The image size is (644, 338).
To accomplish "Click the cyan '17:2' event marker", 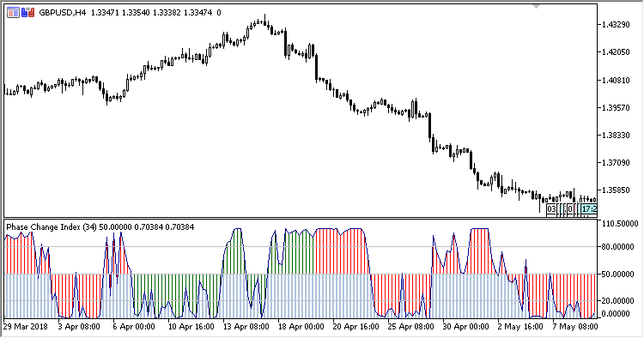I will pyautogui.click(x=589, y=209).
